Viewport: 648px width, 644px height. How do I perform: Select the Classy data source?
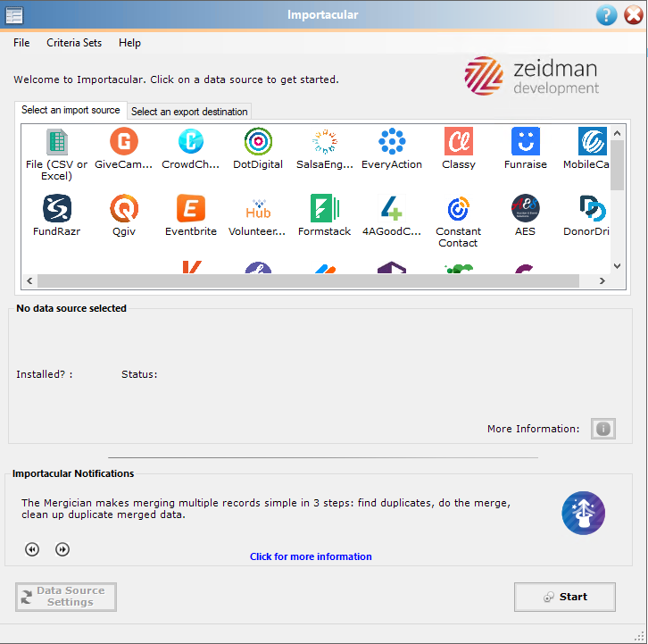[458, 149]
